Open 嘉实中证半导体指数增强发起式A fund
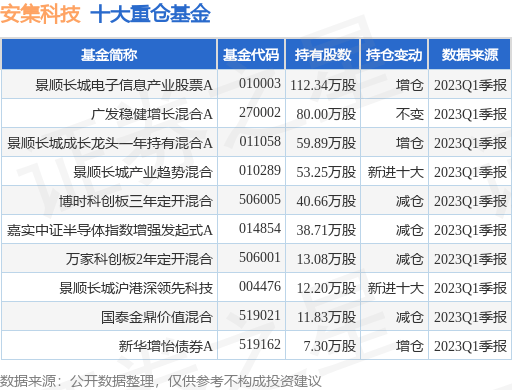Viewport: 512px width, 390px height. click(x=110, y=230)
